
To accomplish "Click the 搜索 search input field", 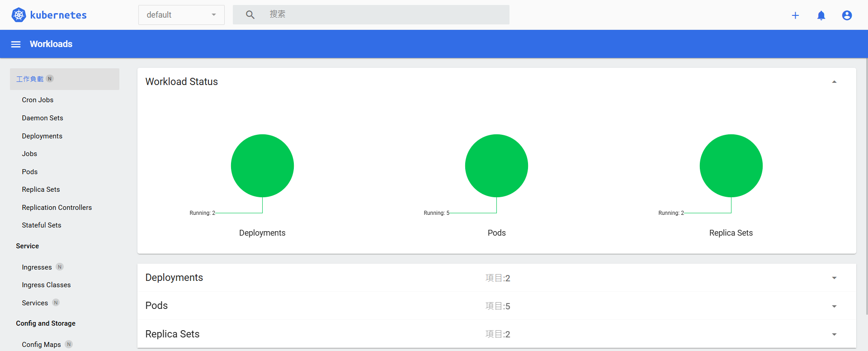I will click(x=371, y=14).
